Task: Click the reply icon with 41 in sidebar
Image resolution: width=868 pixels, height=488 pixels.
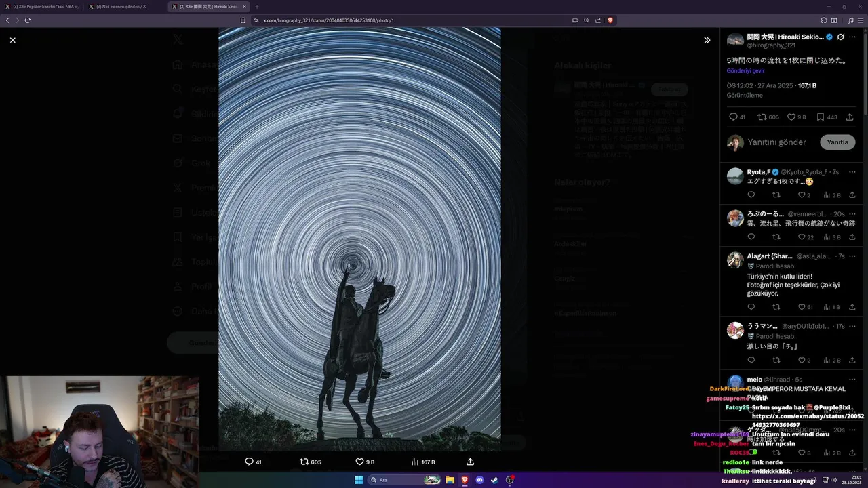Action: tap(733, 117)
